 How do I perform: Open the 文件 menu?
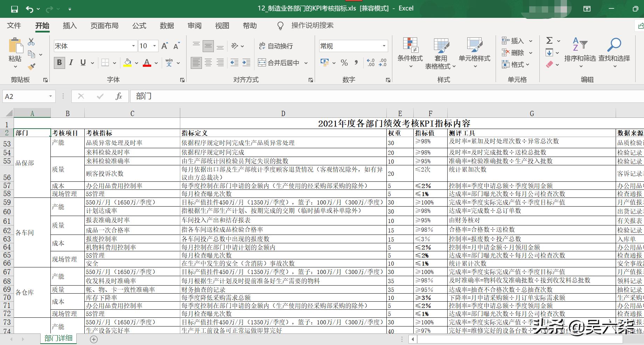pos(14,25)
